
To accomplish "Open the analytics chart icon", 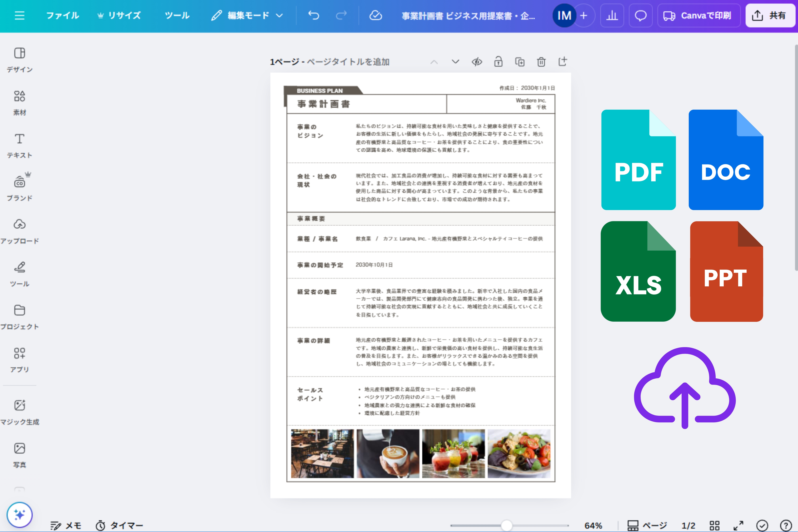I will pyautogui.click(x=612, y=16).
